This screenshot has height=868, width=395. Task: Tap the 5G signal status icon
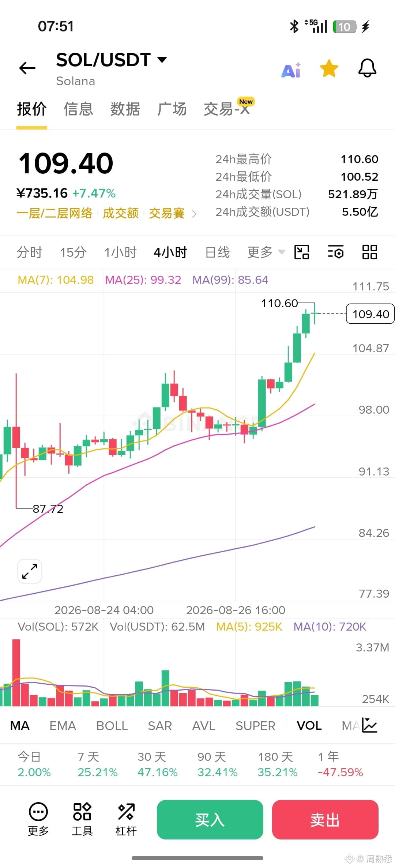[x=316, y=26]
